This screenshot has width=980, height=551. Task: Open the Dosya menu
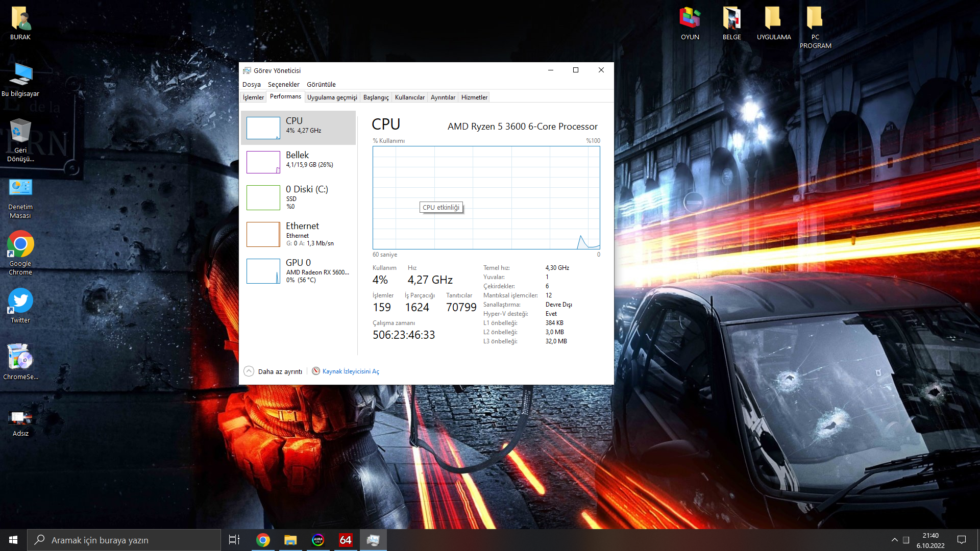[251, 85]
